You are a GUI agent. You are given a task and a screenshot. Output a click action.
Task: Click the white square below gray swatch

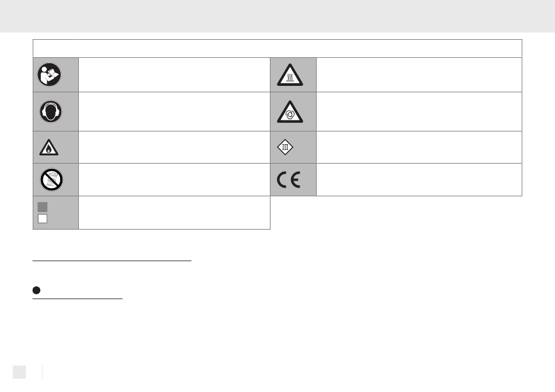43,218
